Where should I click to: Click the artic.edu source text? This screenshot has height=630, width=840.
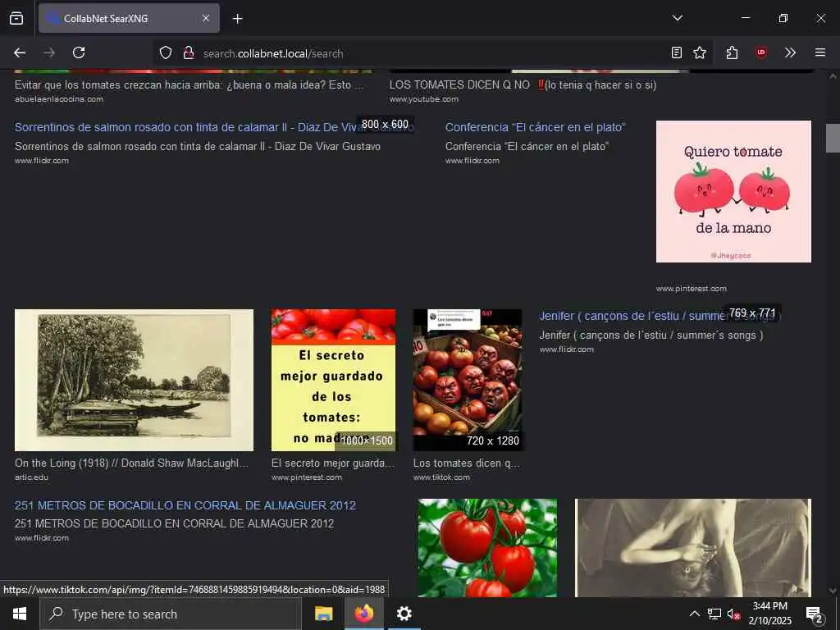tap(31, 477)
